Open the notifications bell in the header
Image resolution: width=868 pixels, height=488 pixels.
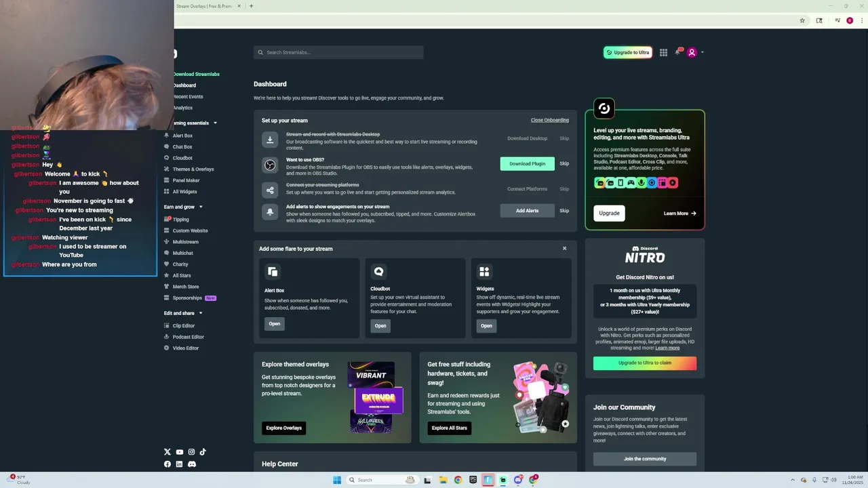677,52
